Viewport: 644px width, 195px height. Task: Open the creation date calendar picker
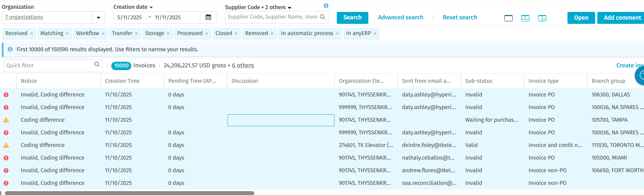208,17
